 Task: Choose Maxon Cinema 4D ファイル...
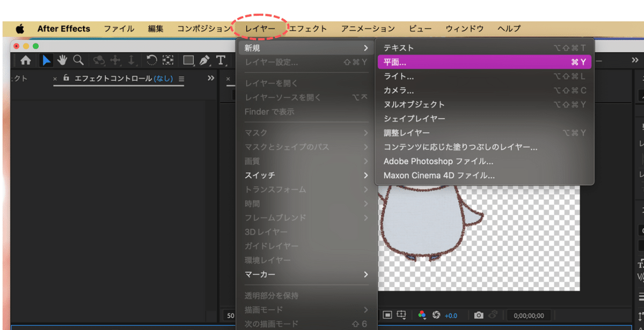point(485,175)
